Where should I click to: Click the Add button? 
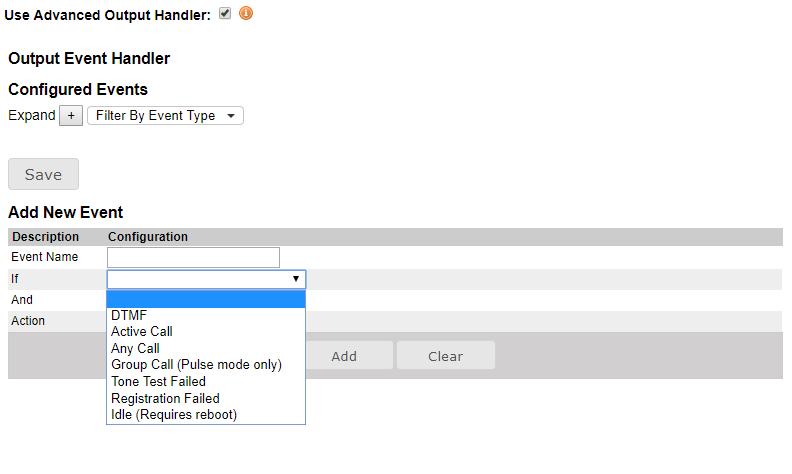[344, 356]
